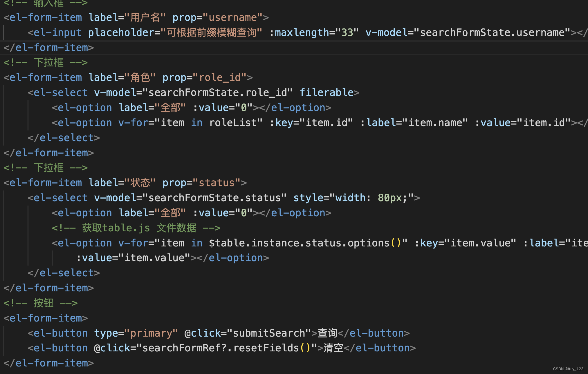
Task: Click the 按钮 comment line
Action: tap(41, 303)
